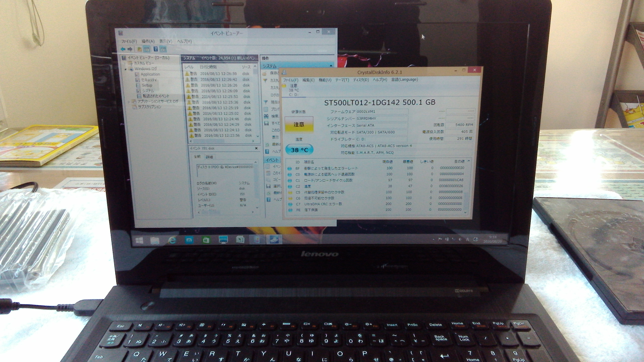This screenshot has height=362, width=644.
Task: Click the event list vertical scrollbar down arrow
Action: pos(258,136)
